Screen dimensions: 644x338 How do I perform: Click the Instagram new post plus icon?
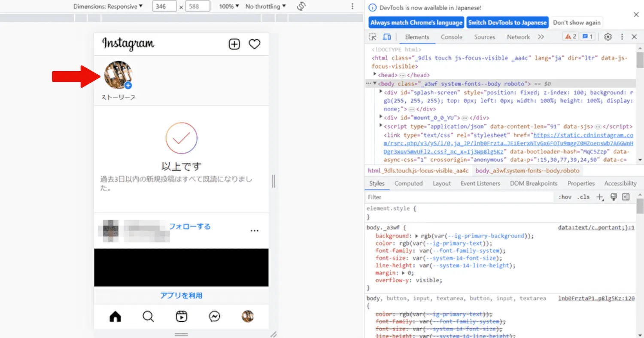pyautogui.click(x=234, y=44)
